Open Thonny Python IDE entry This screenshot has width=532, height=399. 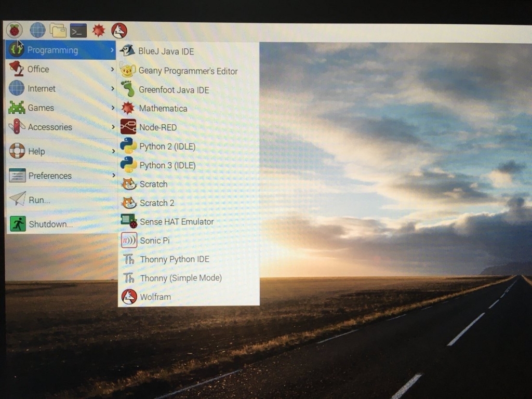point(189,259)
